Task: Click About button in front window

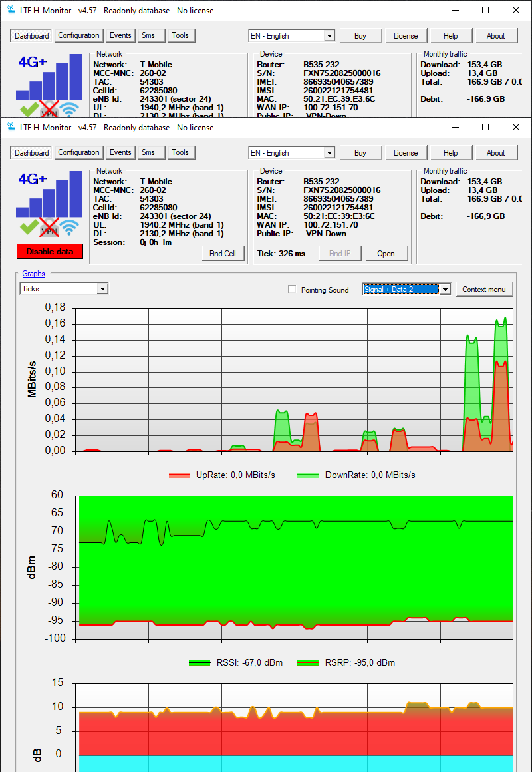Action: pos(495,152)
